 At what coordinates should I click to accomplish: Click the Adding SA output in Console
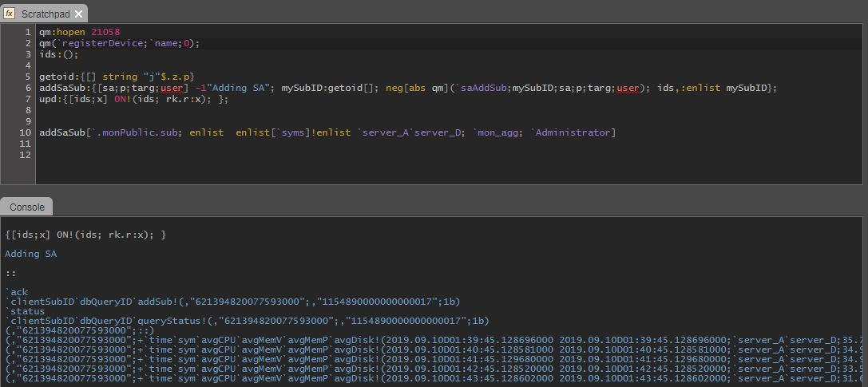point(30,254)
